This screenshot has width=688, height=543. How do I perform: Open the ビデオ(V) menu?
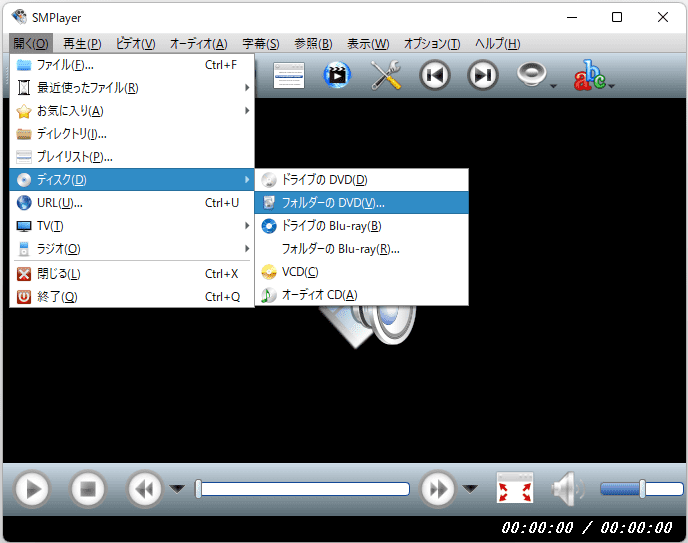[x=136, y=44]
